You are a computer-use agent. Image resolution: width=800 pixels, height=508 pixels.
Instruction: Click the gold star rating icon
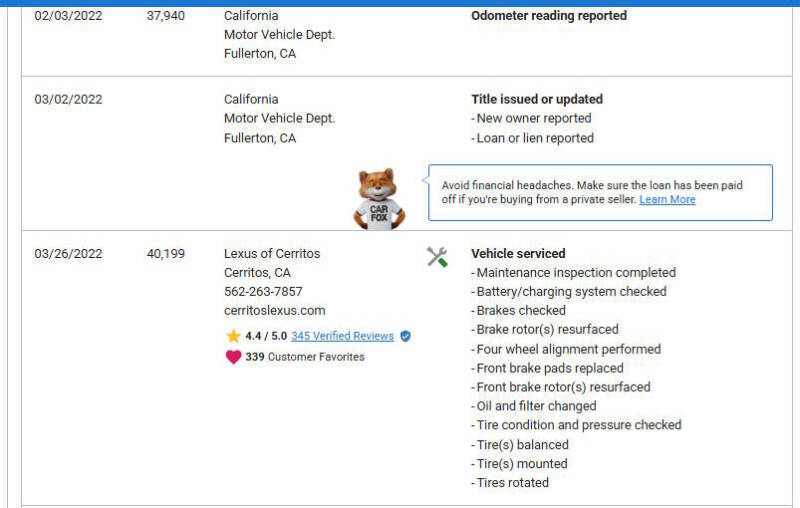click(x=233, y=336)
